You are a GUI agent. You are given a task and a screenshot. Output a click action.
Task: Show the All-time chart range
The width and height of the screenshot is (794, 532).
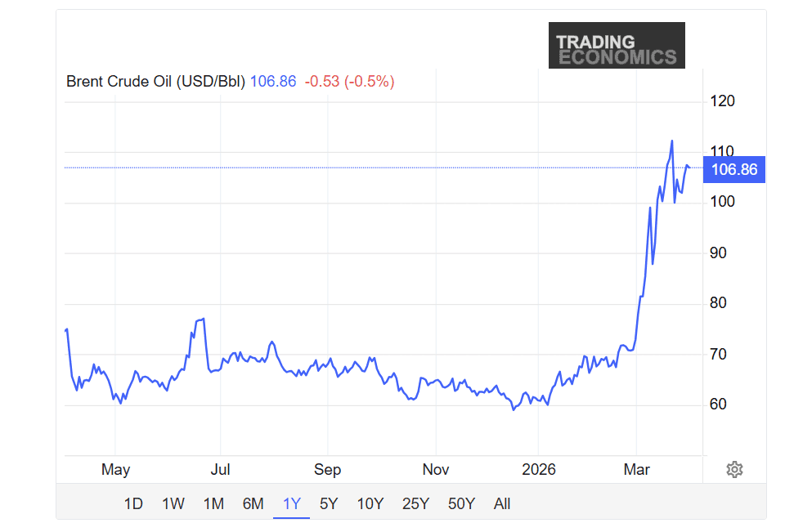501,504
